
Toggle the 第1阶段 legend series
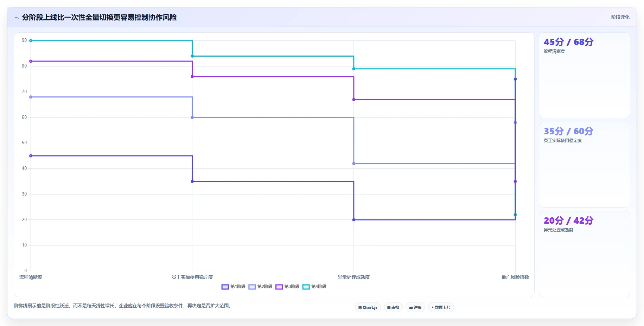point(234,287)
